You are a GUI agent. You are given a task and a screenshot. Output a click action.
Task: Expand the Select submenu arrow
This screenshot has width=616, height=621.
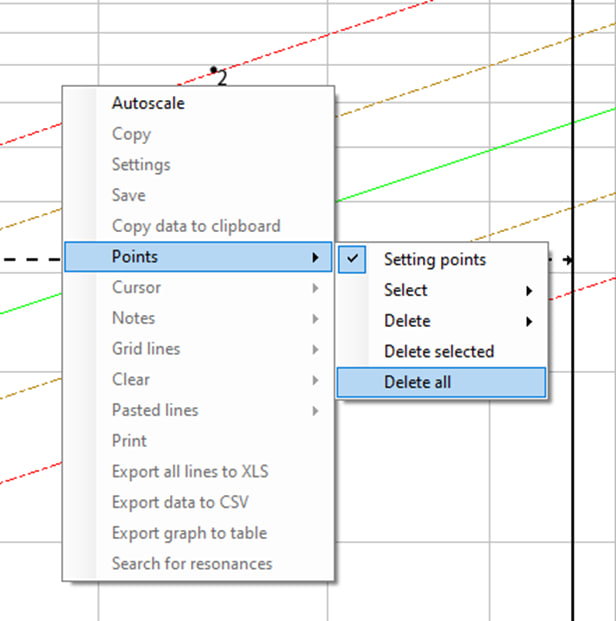click(x=529, y=291)
